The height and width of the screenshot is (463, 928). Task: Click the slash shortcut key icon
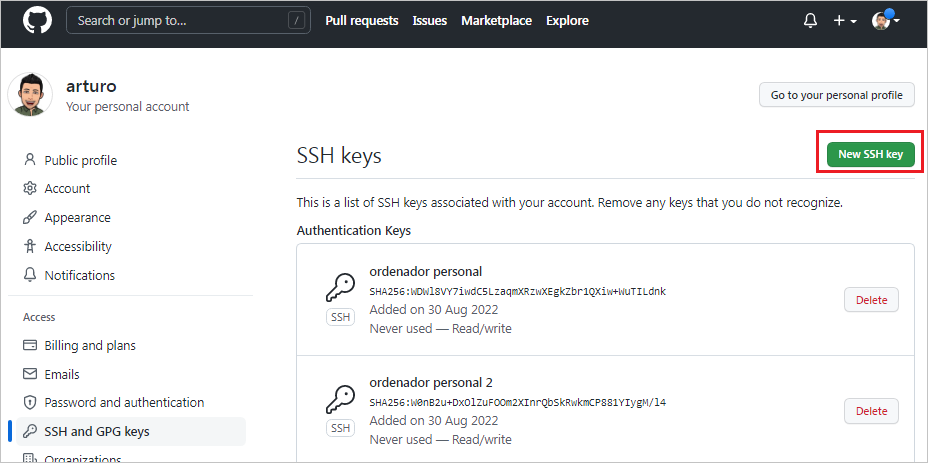tap(297, 21)
